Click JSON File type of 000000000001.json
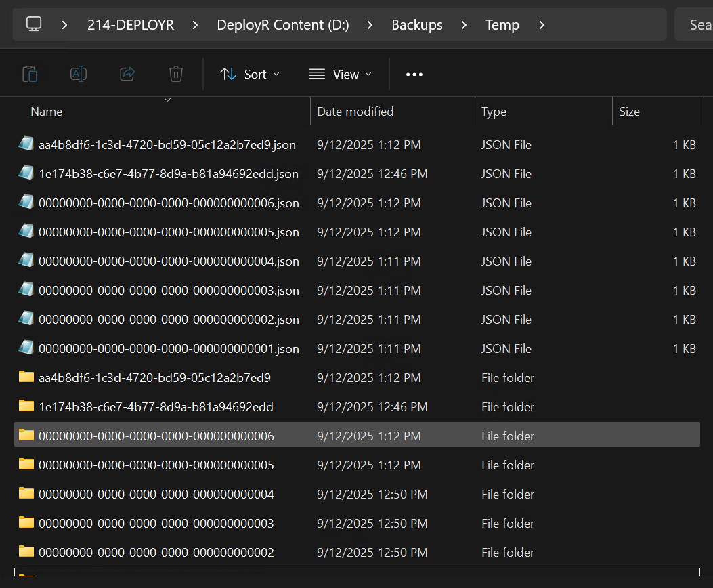 (506, 348)
